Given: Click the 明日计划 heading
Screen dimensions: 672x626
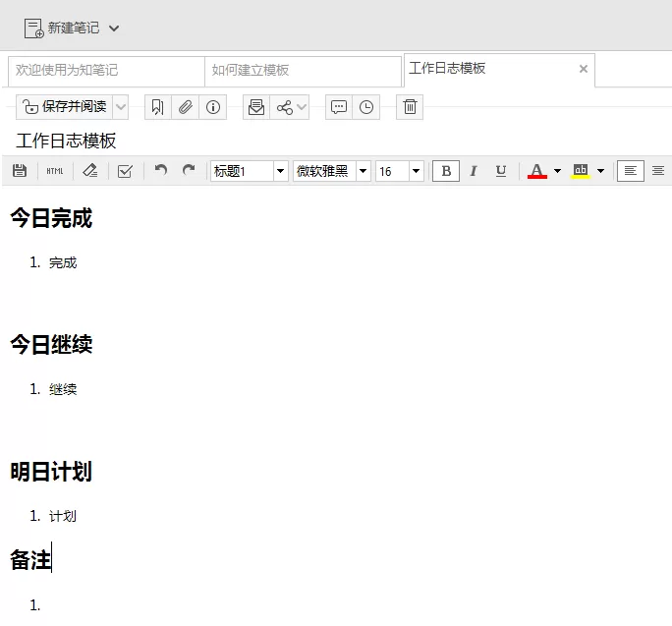Looking at the screenshot, I should coord(51,471).
